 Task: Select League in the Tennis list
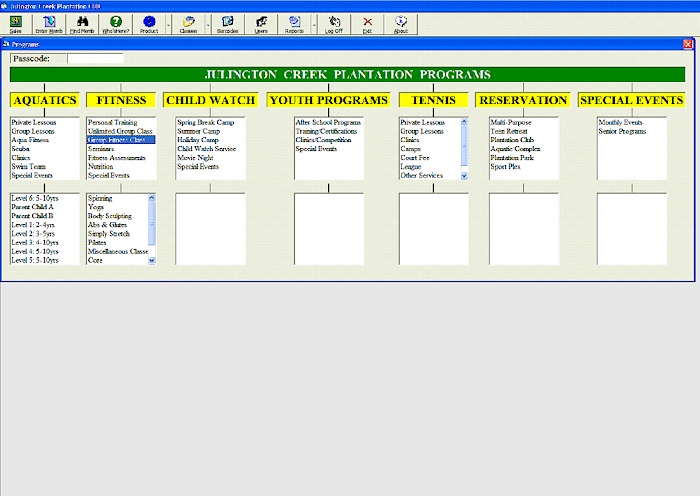(411, 167)
